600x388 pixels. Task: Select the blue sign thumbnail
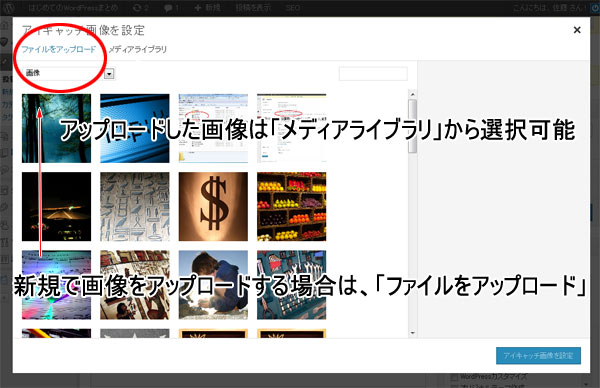coord(135,129)
